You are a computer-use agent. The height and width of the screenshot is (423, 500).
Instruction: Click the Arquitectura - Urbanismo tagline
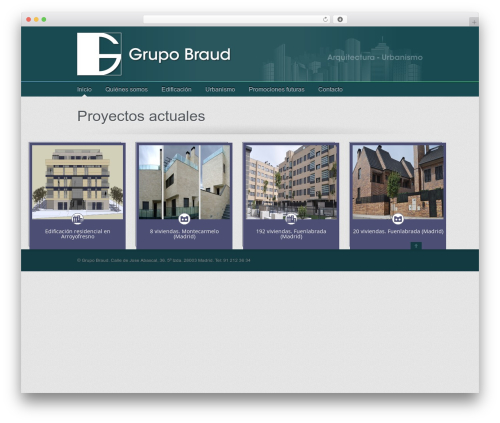(x=375, y=57)
